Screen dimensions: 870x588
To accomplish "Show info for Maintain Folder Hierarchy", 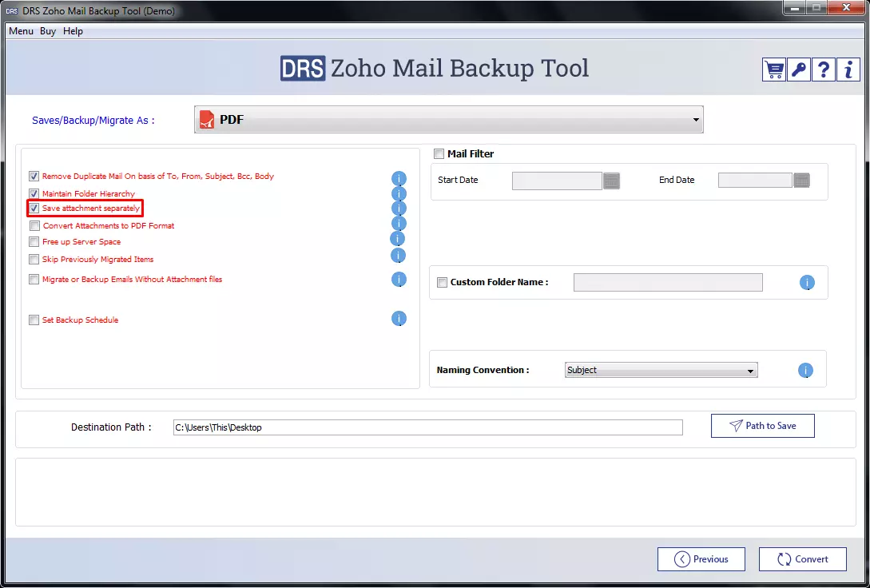I will coord(399,194).
